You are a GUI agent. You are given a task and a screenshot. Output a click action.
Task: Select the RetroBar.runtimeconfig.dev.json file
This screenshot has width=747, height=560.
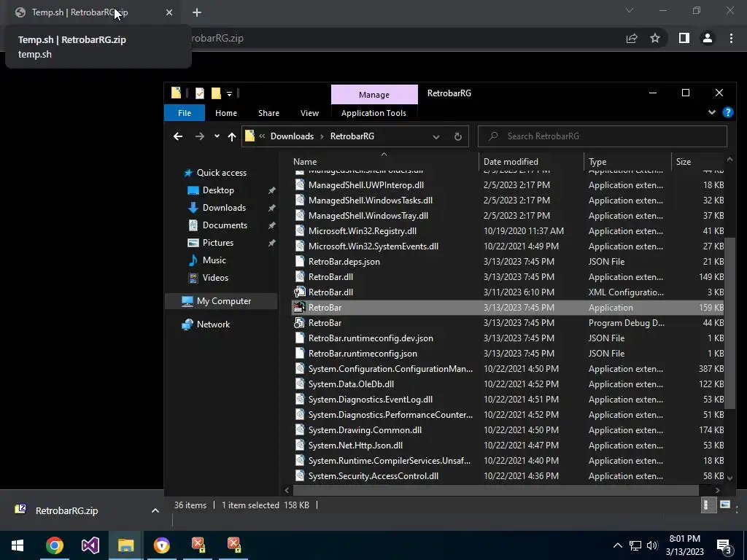pyautogui.click(x=508, y=338)
